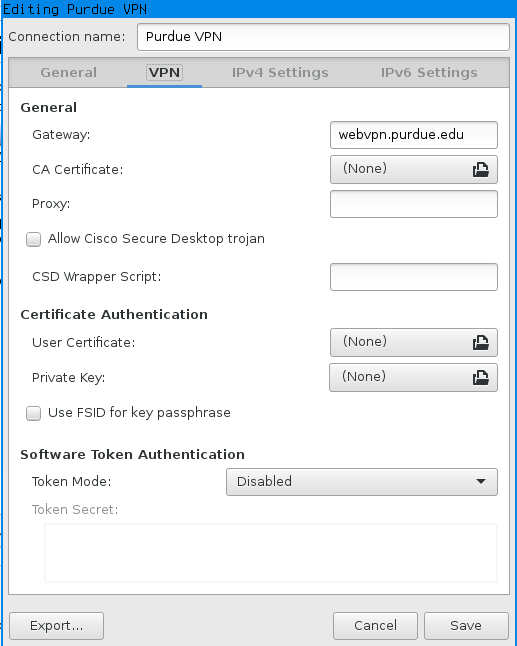Image resolution: width=517 pixels, height=646 pixels.
Task: Click the Private Key (None) chooser
Action: [x=413, y=377]
